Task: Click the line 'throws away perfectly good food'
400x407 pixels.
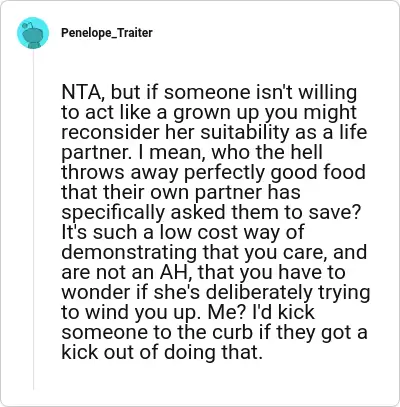Action: 213,172
